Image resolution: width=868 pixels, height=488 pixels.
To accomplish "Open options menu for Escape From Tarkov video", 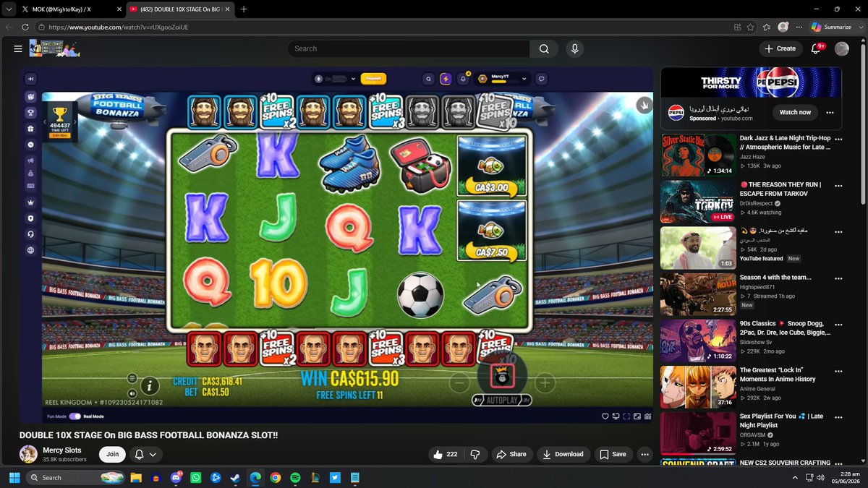I will coord(838,185).
